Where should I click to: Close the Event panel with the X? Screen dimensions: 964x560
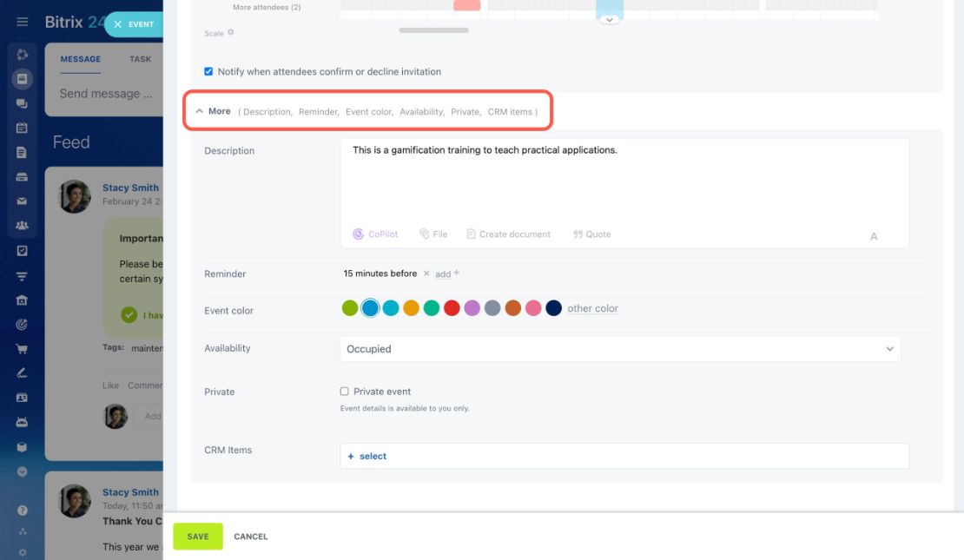[117, 24]
